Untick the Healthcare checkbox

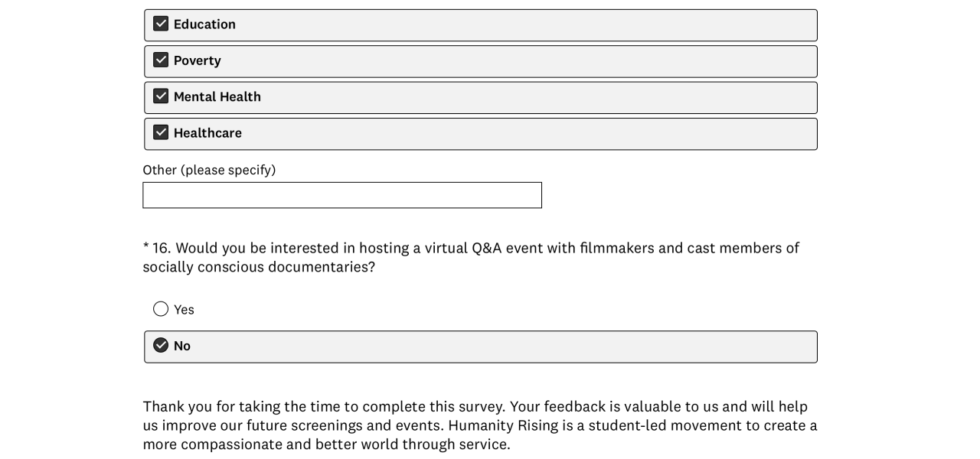pyautogui.click(x=161, y=132)
